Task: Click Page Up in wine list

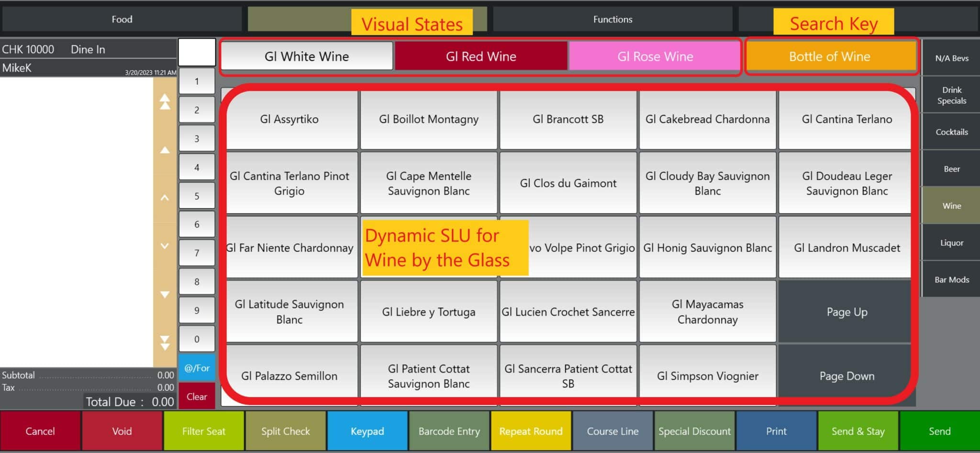Action: [846, 312]
